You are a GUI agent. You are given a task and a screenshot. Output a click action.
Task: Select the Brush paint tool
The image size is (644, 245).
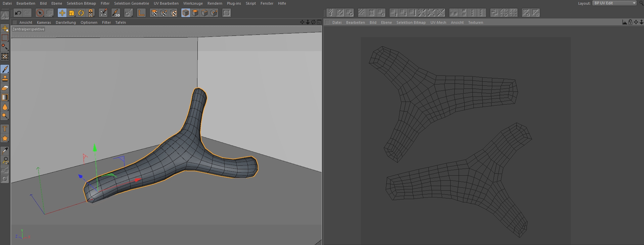5,69
